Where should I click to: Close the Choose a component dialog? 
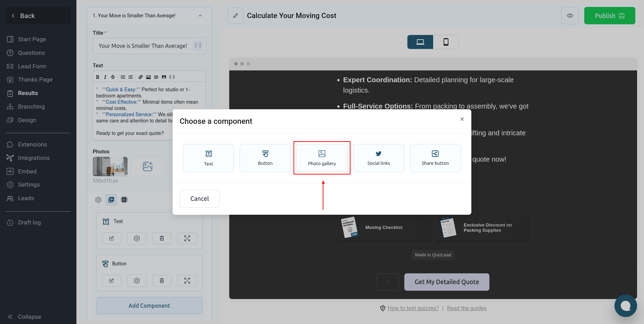point(462,119)
